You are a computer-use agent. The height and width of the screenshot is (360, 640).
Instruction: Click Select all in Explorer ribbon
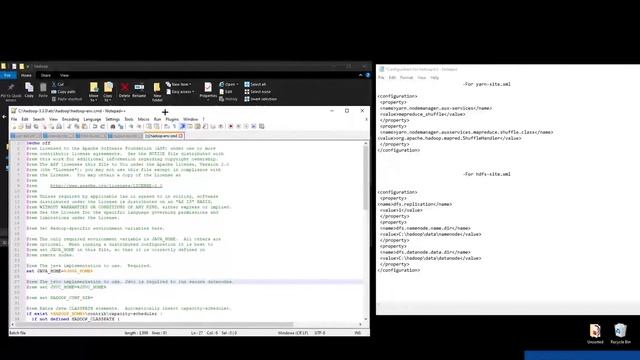[255, 84]
